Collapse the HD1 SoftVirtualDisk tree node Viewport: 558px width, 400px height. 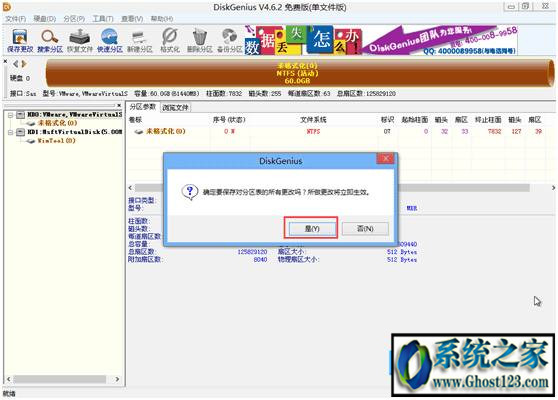click(x=10, y=132)
